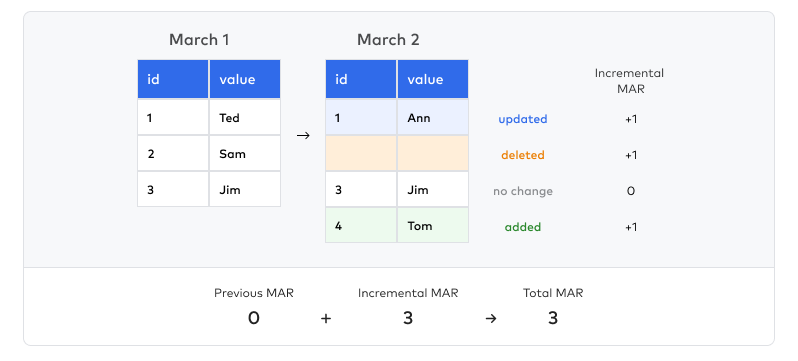Click the March 2 heading
The width and height of the screenshot is (798, 361).
388,40
